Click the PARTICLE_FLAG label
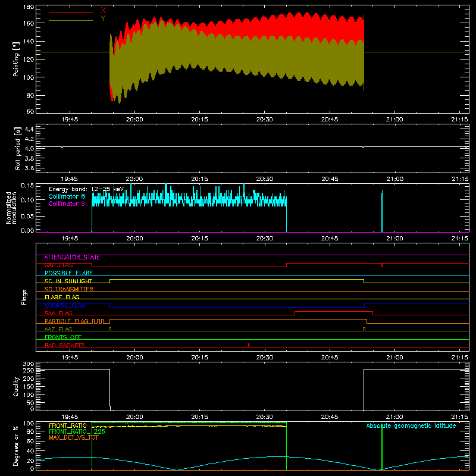The image size is (476, 476). [x=67, y=321]
